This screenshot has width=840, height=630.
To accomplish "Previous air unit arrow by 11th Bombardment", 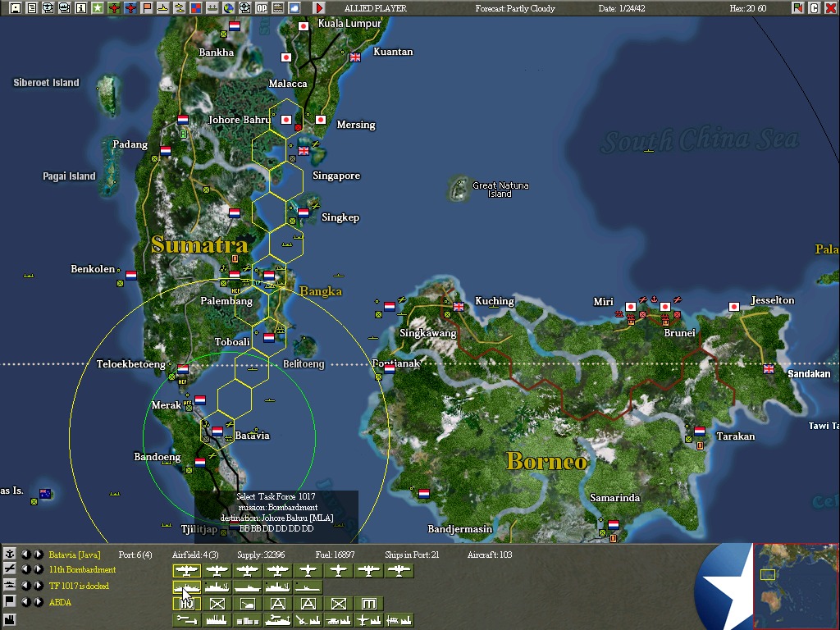I will point(25,569).
